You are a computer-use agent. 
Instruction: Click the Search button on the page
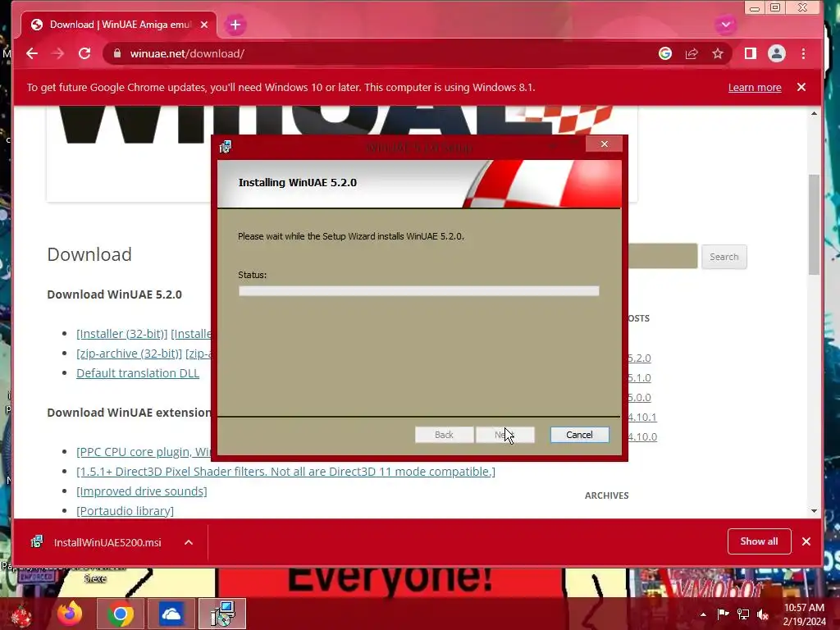pos(724,257)
